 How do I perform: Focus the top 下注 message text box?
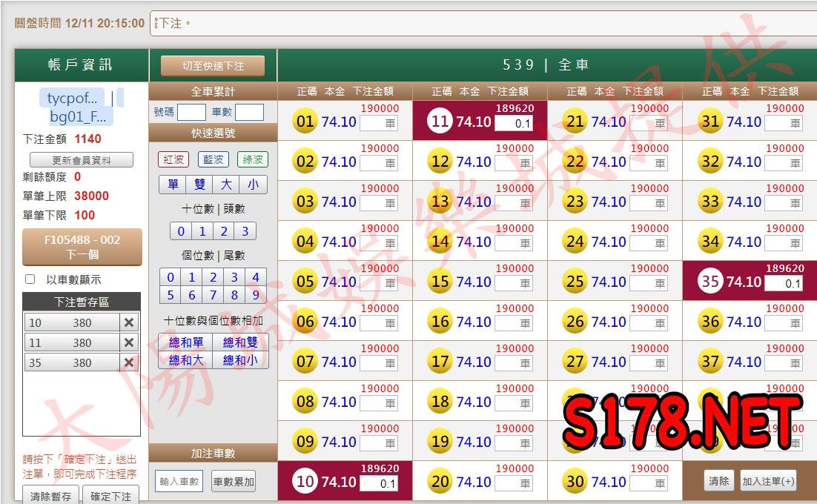[483, 24]
